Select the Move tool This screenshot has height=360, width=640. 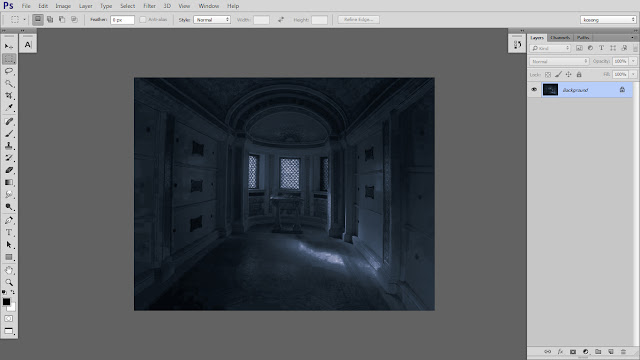[9, 46]
